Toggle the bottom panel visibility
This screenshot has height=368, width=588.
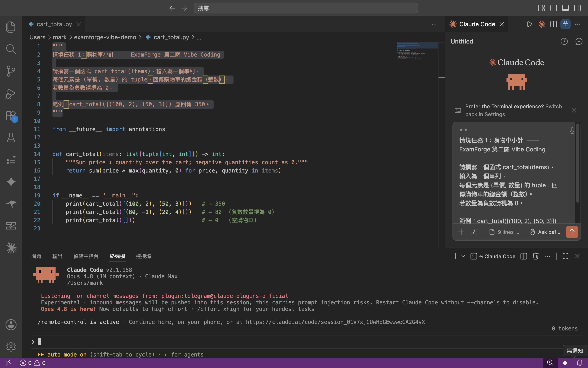[x=565, y=8]
